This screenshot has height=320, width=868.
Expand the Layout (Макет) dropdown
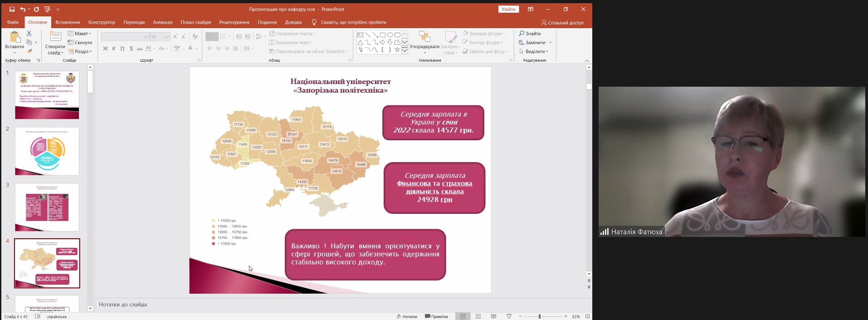pyautogui.click(x=80, y=34)
